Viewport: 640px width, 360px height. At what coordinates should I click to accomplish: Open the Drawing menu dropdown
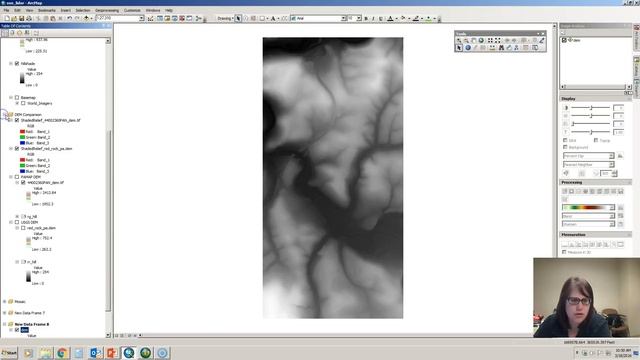coord(225,18)
